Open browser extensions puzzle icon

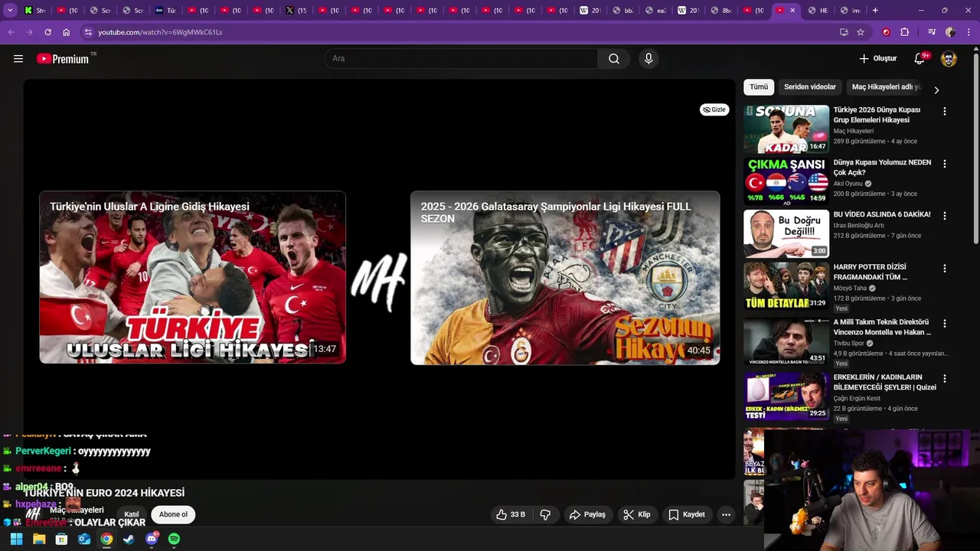(x=904, y=32)
